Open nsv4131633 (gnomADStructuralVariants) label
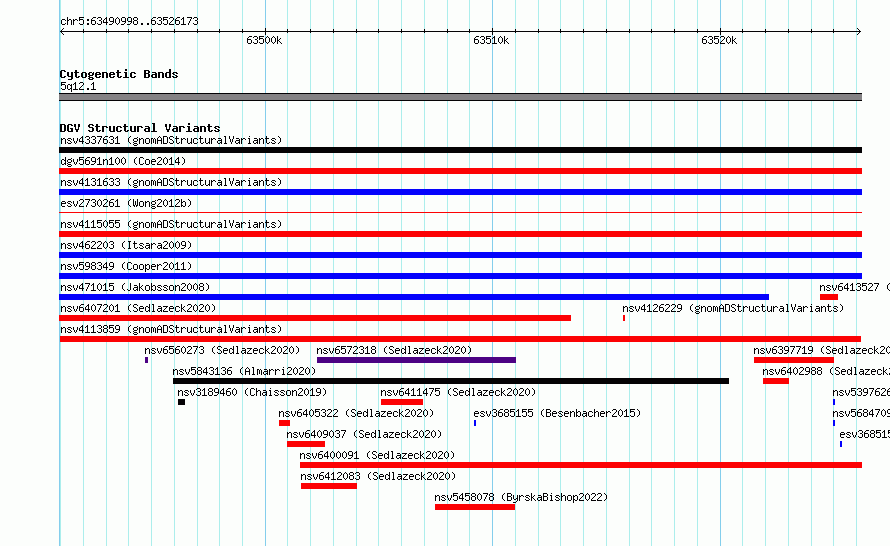890x546 pixels. coord(171,182)
